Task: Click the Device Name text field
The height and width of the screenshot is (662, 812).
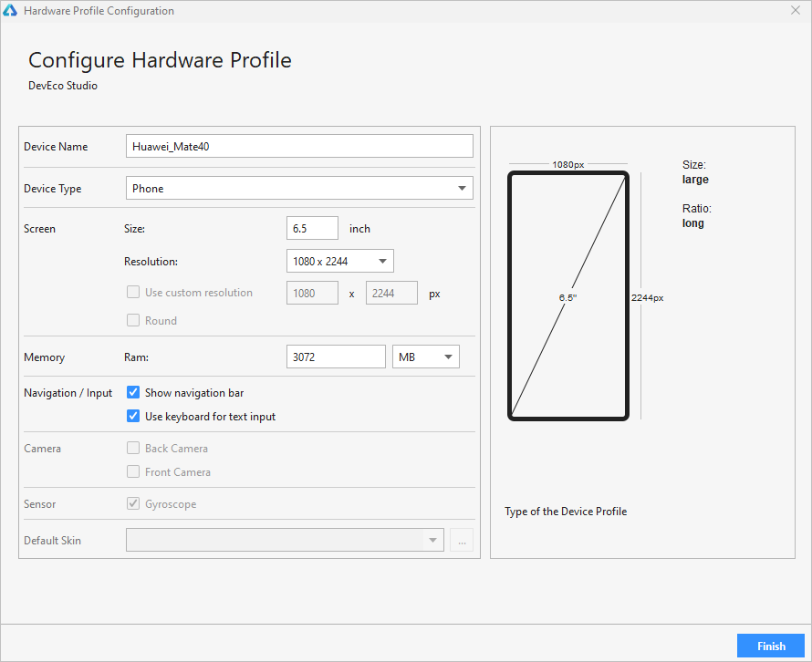Action: click(x=299, y=146)
